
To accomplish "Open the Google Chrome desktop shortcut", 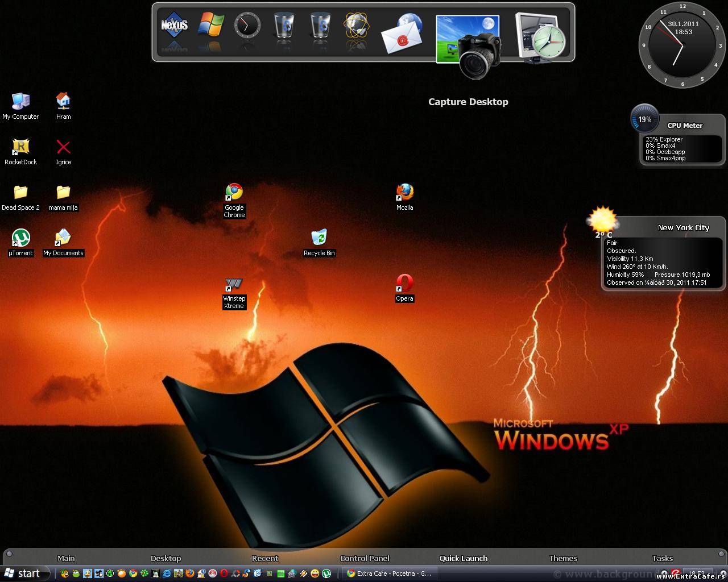I will click(234, 192).
